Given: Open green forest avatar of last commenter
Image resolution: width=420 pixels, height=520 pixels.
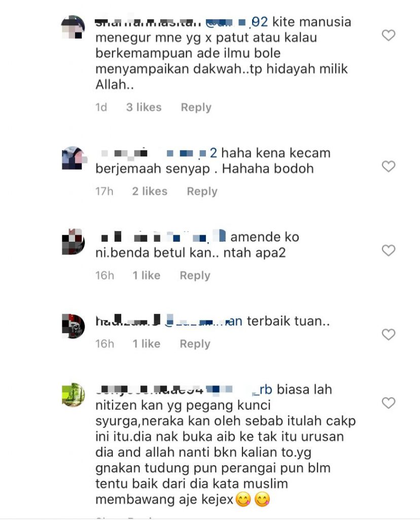Looking at the screenshot, I should point(73,395).
